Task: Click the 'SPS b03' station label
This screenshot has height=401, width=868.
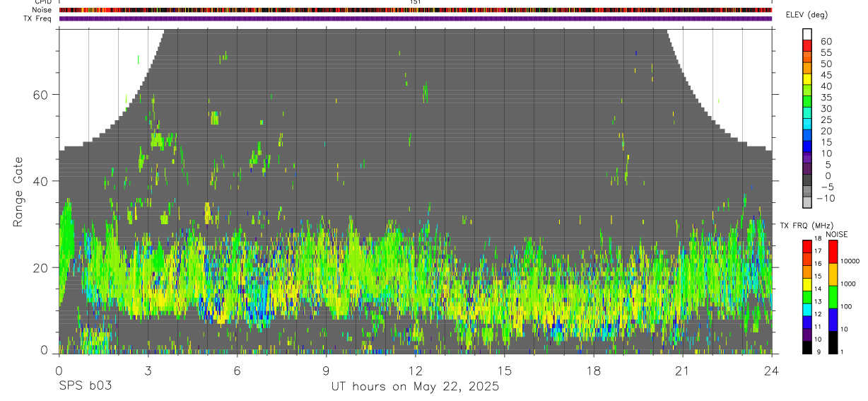Action: pyautogui.click(x=85, y=386)
